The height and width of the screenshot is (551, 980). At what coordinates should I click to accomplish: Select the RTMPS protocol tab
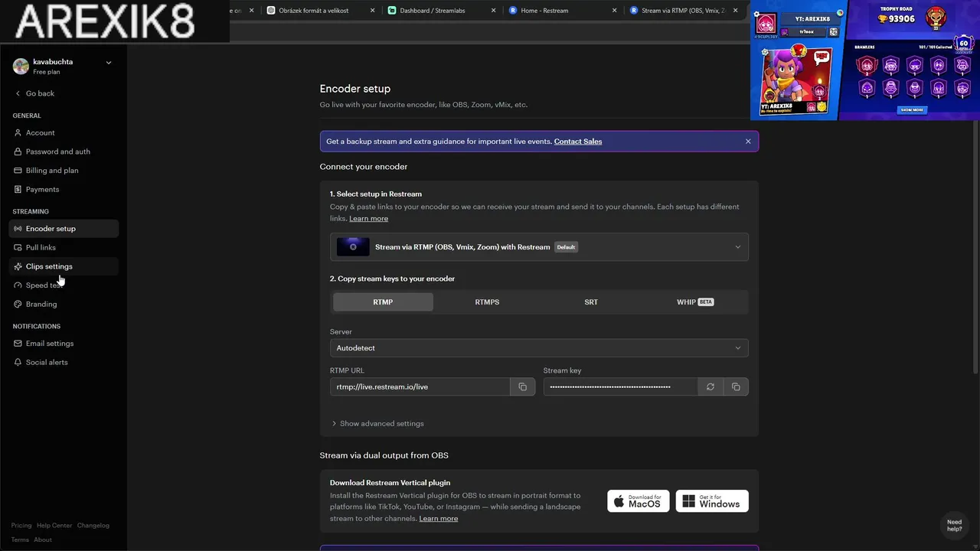487,302
